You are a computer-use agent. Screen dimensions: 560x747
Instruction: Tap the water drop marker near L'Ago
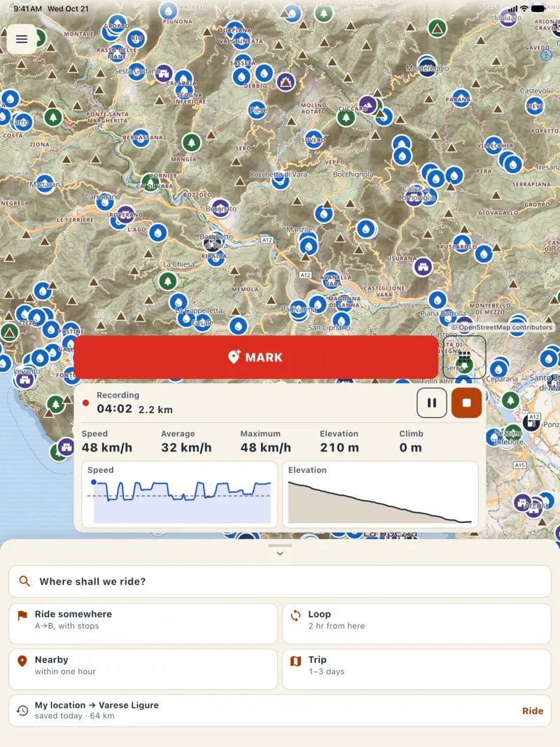(157, 232)
